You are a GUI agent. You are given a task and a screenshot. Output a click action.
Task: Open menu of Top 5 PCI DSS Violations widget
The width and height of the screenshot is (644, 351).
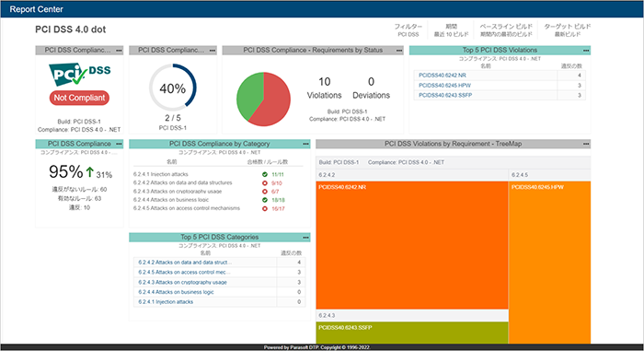586,50
